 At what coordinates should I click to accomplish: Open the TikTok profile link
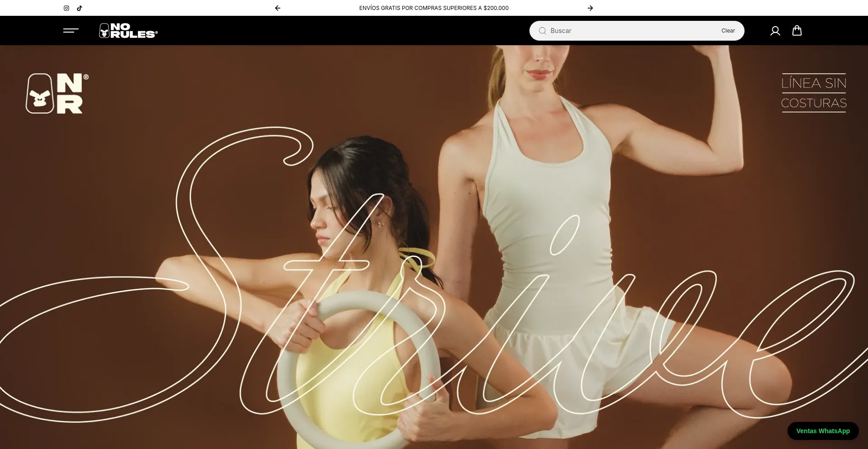tap(80, 8)
